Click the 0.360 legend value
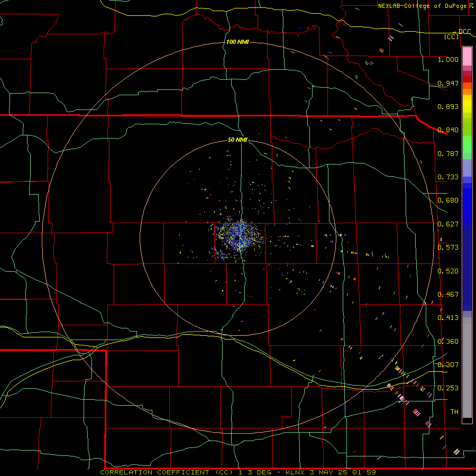The image size is (476, 476). click(x=448, y=342)
